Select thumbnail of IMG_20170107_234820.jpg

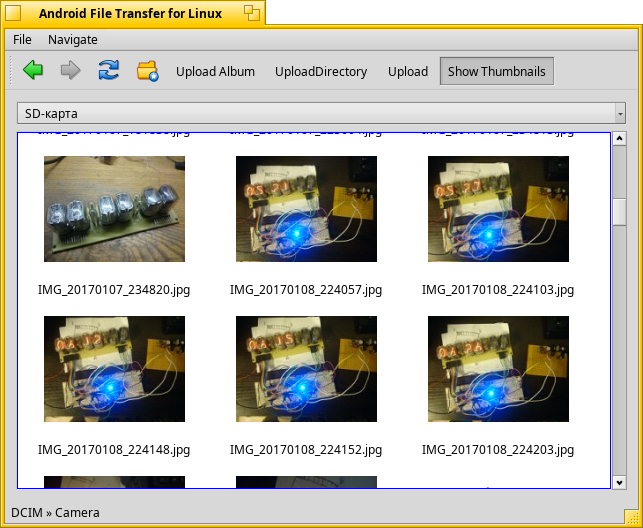[114, 209]
